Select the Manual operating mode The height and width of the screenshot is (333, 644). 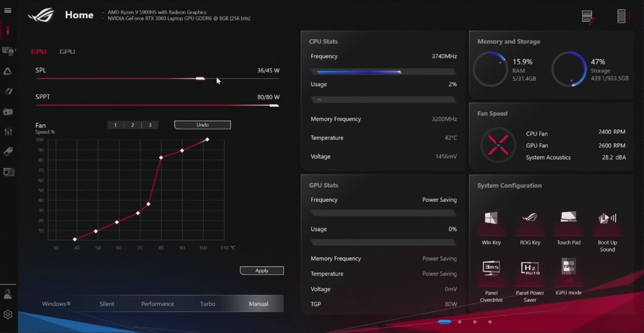click(259, 304)
